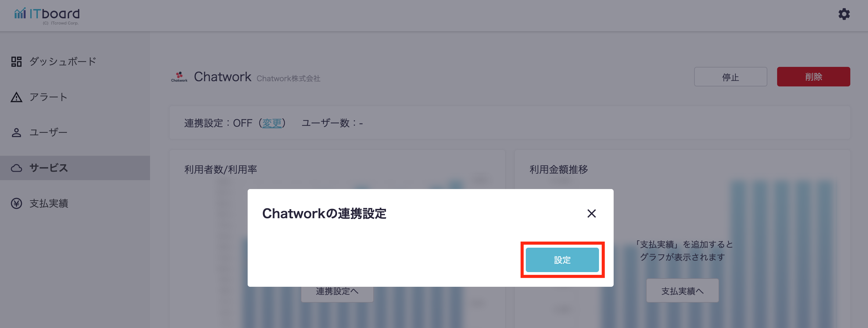Click the cloud service icon
The width and height of the screenshot is (868, 328).
[x=16, y=168]
